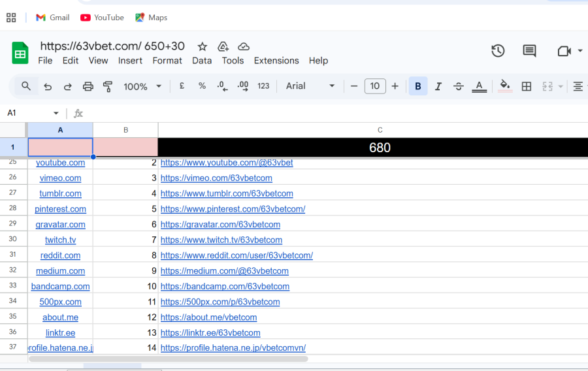Decrease decimal places
Viewport: 588px width, 371px height.
[x=222, y=86]
